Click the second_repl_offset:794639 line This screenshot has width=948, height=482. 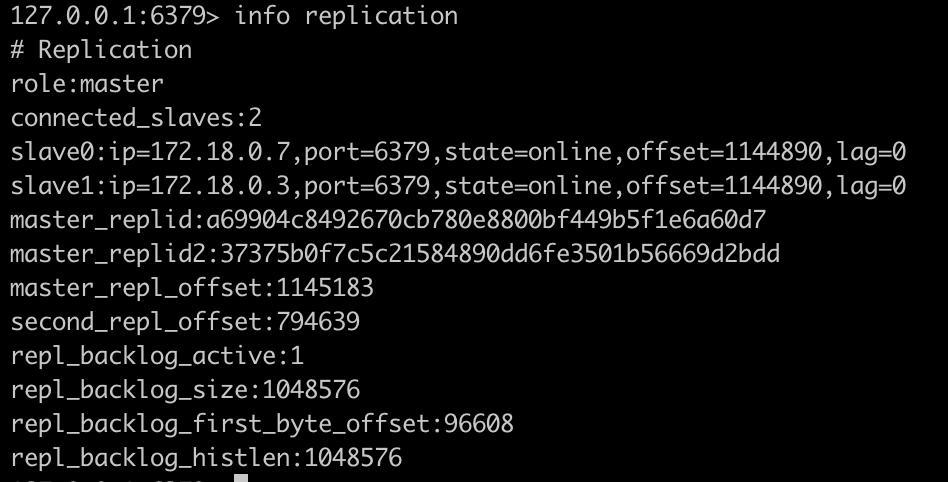pos(185,322)
